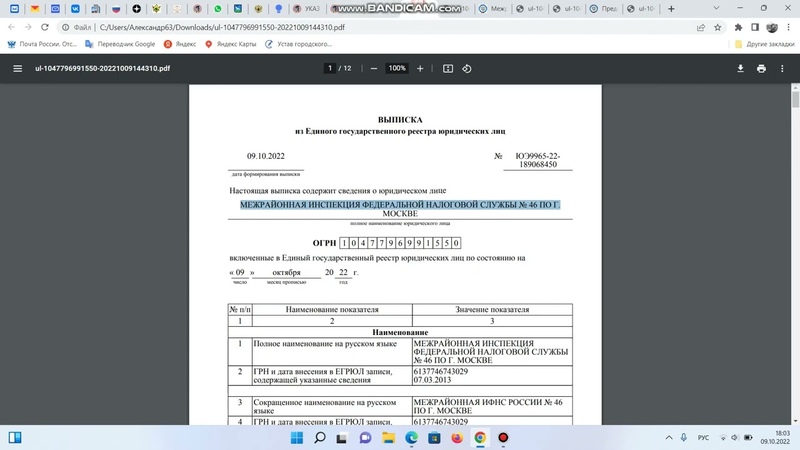The image size is (800, 450).
Task: Open the Chrome profile avatar
Action: pyautogui.click(x=772, y=28)
